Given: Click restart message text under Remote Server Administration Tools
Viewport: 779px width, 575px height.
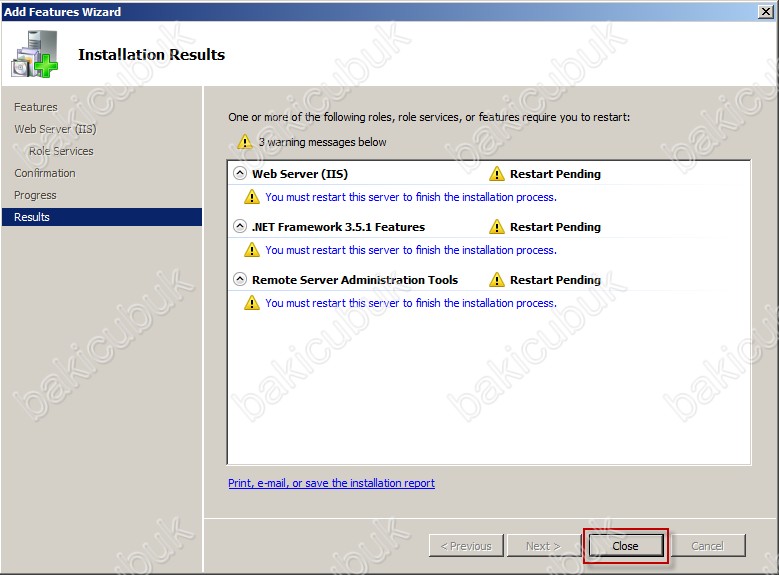Looking at the screenshot, I should (x=411, y=303).
